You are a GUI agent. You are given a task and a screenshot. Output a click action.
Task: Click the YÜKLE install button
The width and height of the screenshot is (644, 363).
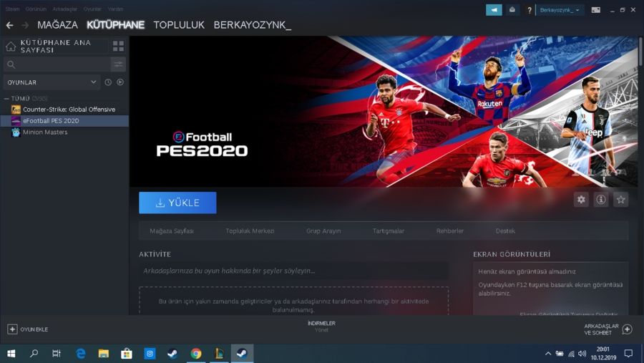tap(177, 203)
